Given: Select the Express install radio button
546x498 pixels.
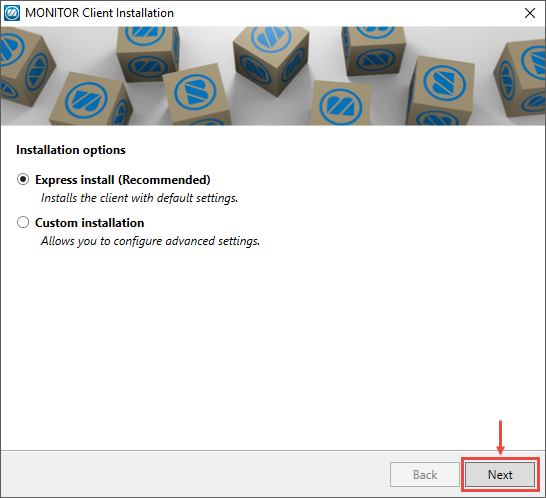Looking at the screenshot, I should [23, 179].
